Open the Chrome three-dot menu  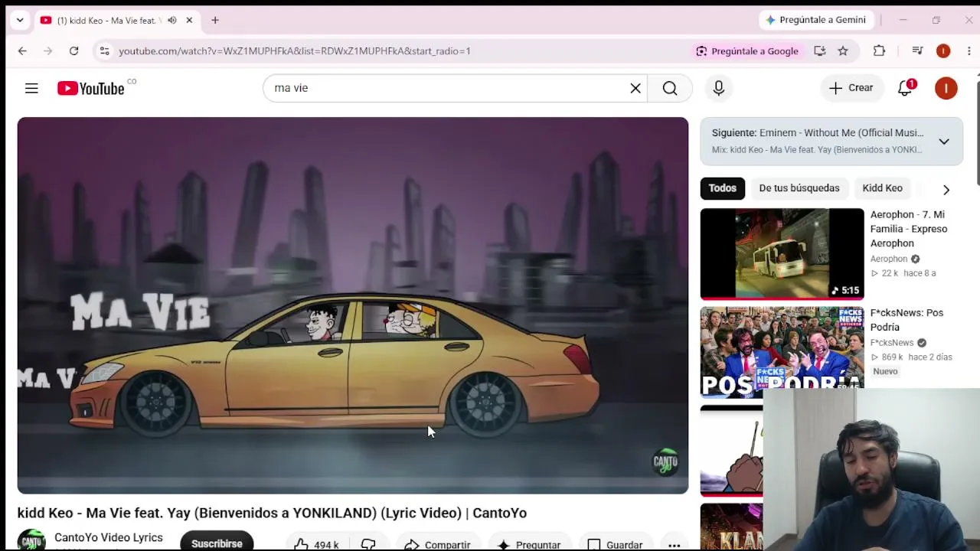tap(969, 51)
